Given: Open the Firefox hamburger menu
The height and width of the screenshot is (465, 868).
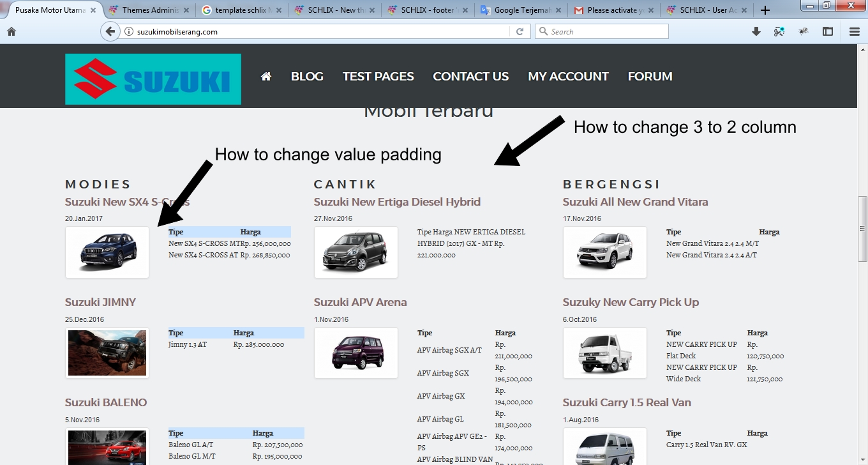Looking at the screenshot, I should [855, 31].
